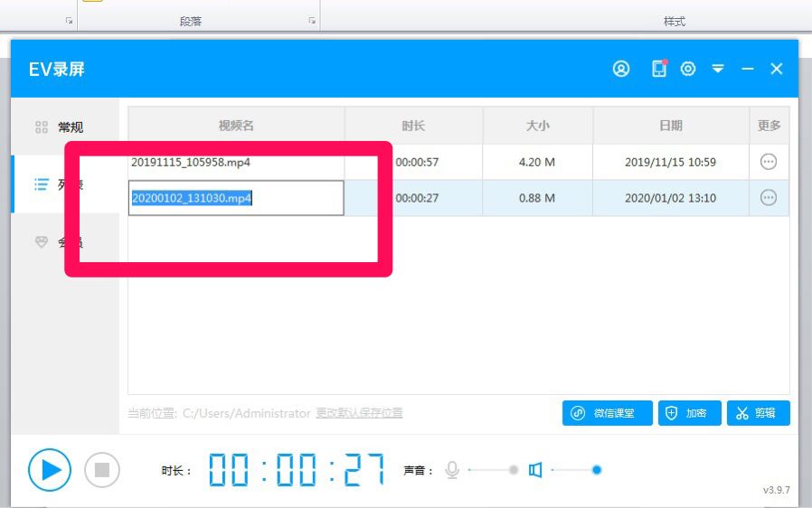Start recording with the play button
This screenshot has width=812, height=508.
[x=49, y=470]
